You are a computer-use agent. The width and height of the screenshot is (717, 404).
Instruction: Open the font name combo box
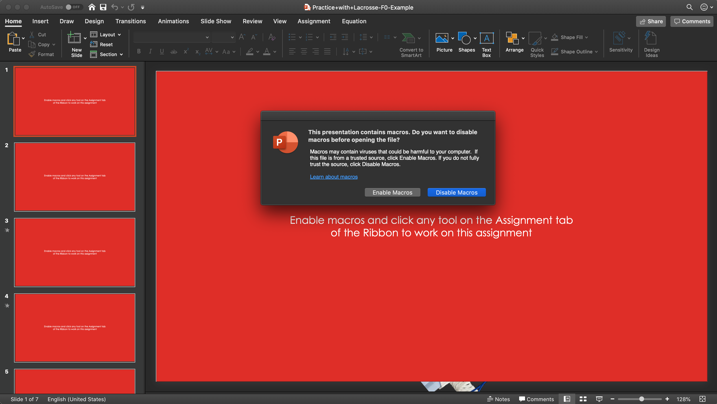tap(172, 37)
